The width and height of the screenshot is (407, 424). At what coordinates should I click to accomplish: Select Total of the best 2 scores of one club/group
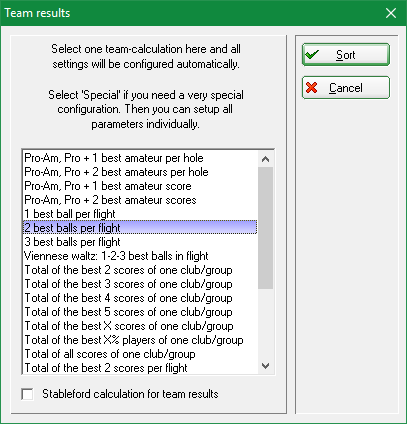[x=140, y=270]
